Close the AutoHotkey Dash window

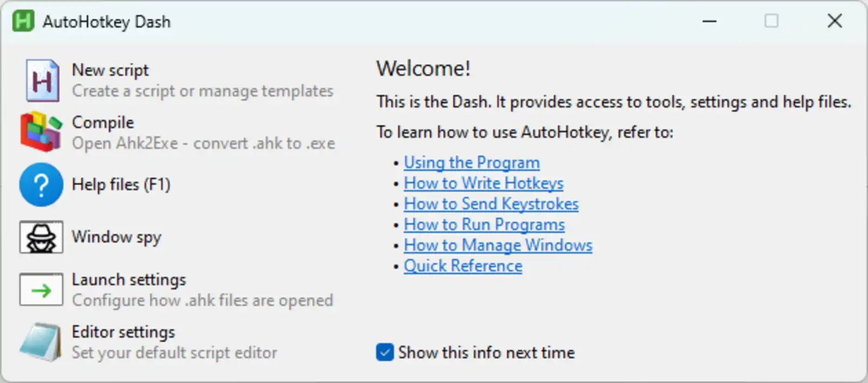tap(834, 21)
